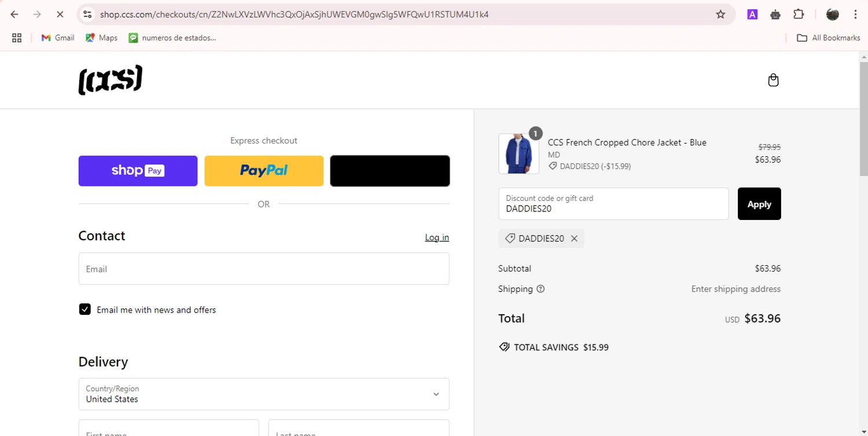
Task: Check out using the PayPal button
Action: click(264, 171)
